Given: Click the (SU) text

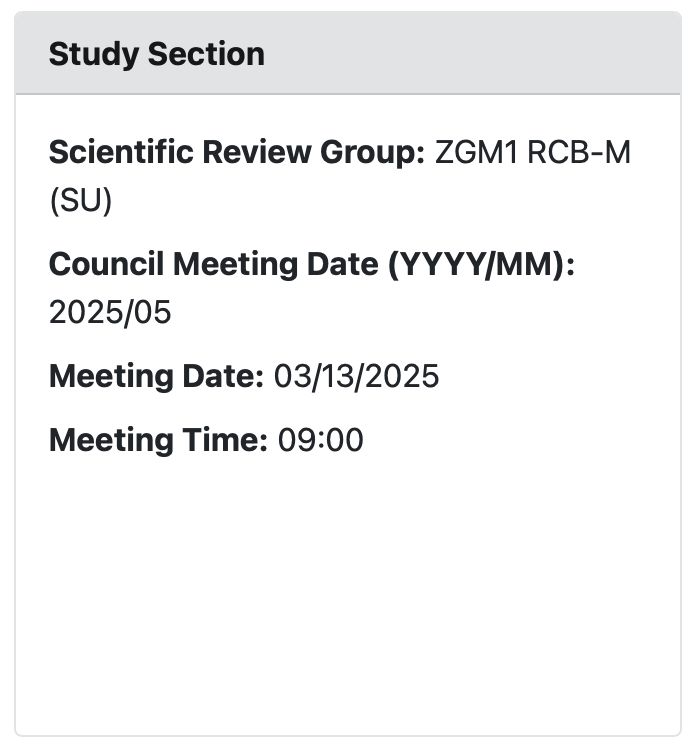Looking at the screenshot, I should tap(80, 201).
